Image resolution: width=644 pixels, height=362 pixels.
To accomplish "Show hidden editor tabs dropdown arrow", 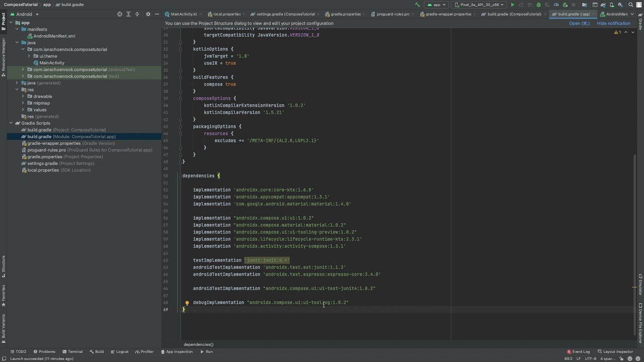I will (x=633, y=14).
